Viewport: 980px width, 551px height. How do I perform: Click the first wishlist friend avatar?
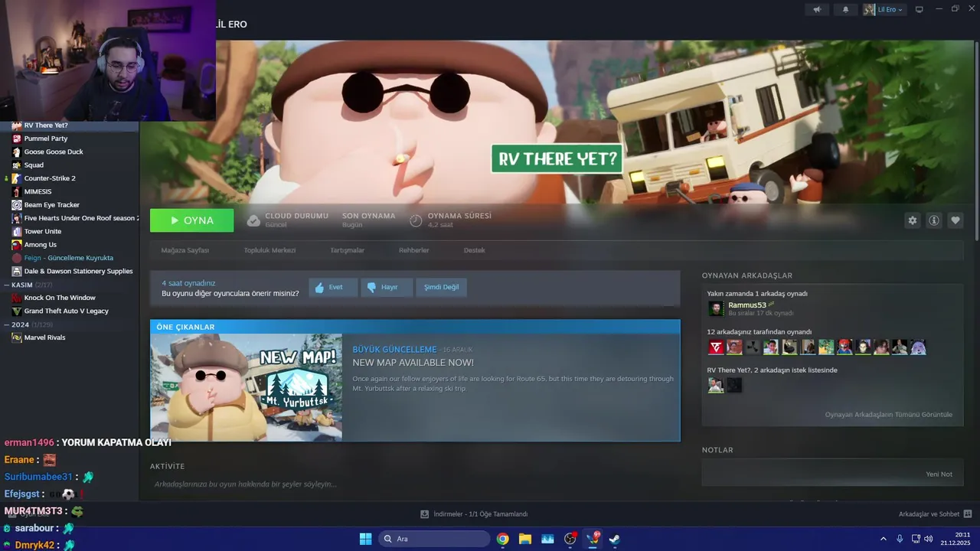tap(716, 385)
